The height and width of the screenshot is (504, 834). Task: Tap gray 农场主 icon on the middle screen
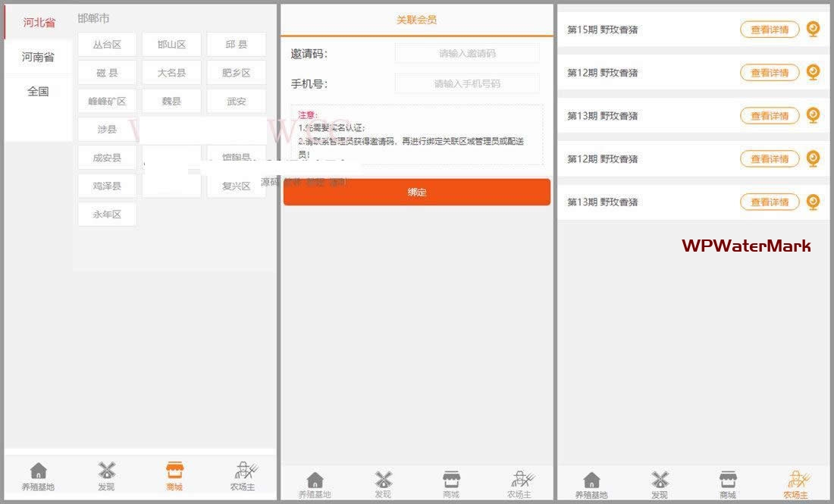(520, 481)
